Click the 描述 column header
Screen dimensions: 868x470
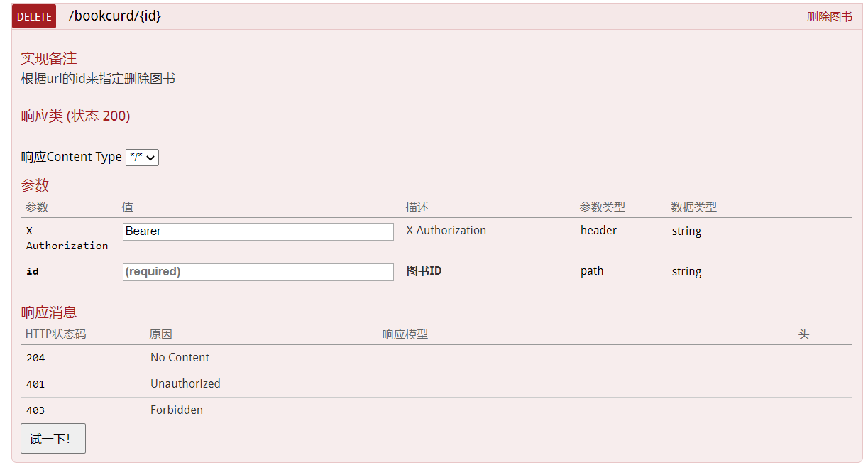417,207
